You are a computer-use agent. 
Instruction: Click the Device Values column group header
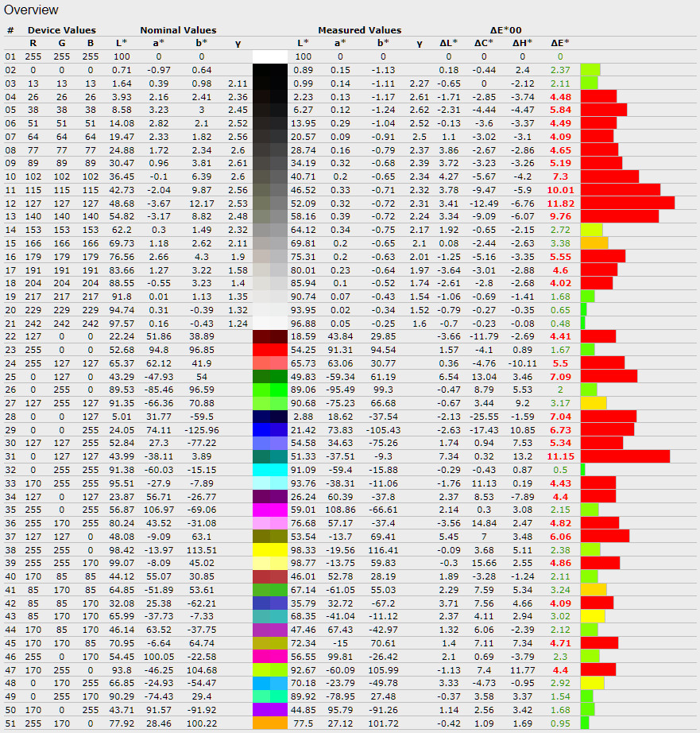61,30
